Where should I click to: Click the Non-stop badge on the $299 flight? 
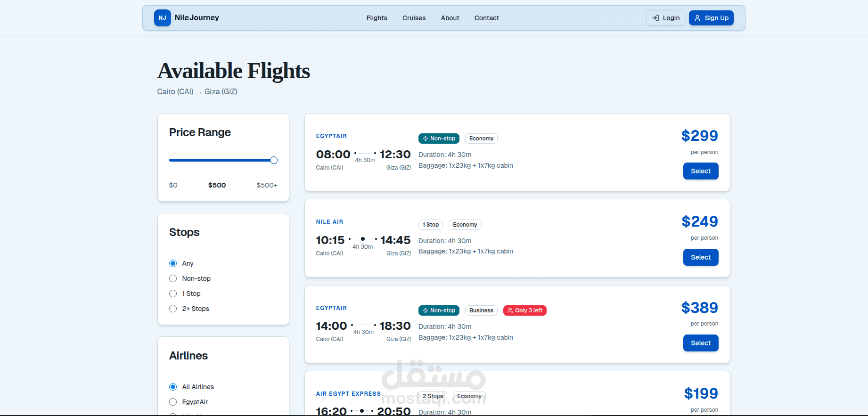[439, 139]
